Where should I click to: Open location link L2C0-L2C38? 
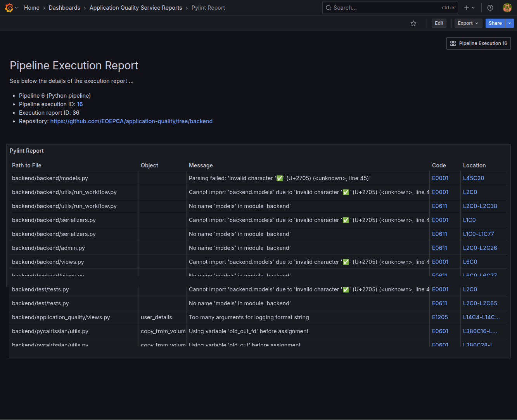click(x=480, y=206)
